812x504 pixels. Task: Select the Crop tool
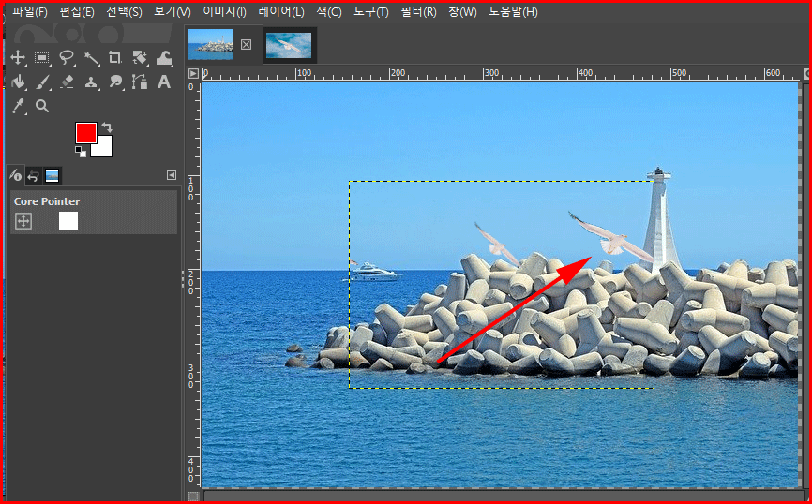[115, 57]
